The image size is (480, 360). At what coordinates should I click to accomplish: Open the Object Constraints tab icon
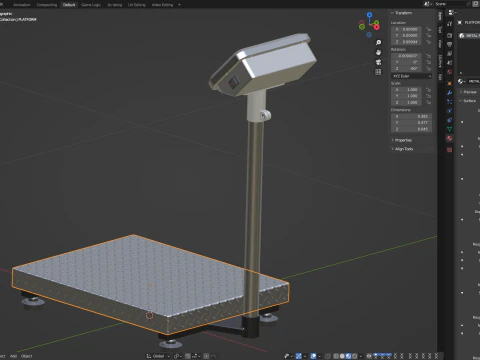(449, 120)
